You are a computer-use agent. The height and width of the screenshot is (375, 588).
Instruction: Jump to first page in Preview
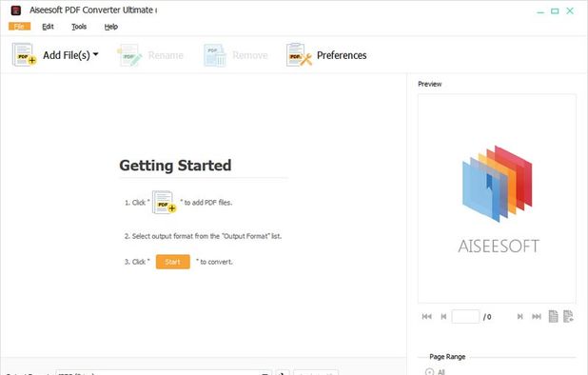click(427, 317)
